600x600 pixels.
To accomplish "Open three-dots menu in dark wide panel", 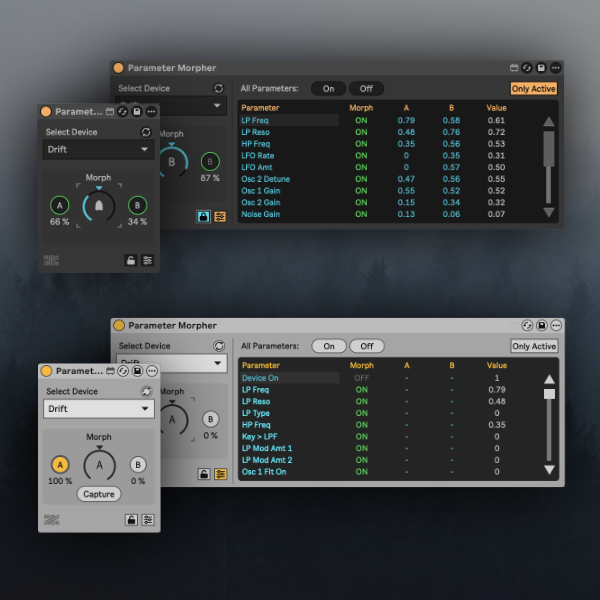I will [x=555, y=68].
